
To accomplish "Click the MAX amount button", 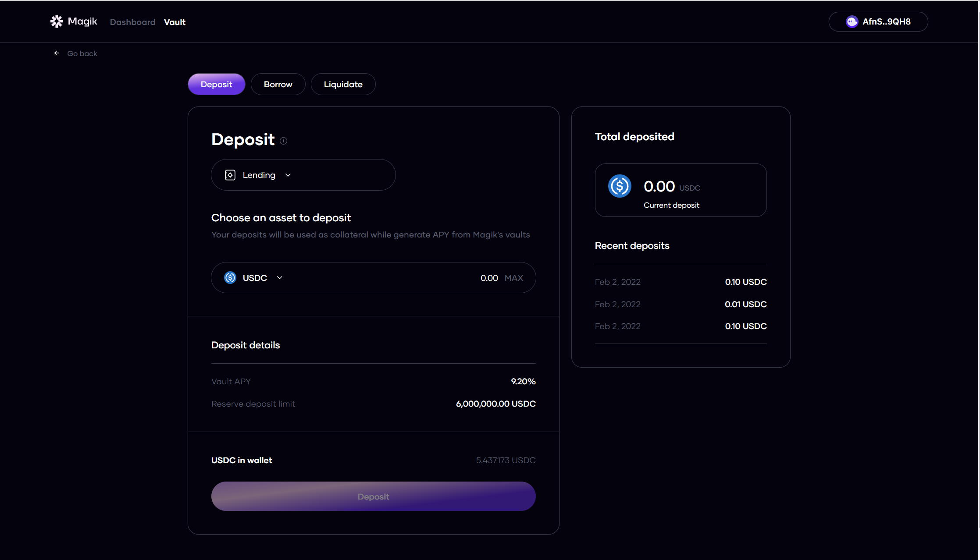I will click(513, 278).
